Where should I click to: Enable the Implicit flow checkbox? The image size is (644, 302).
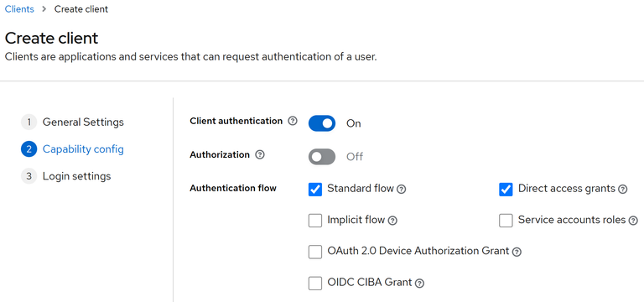pos(315,221)
